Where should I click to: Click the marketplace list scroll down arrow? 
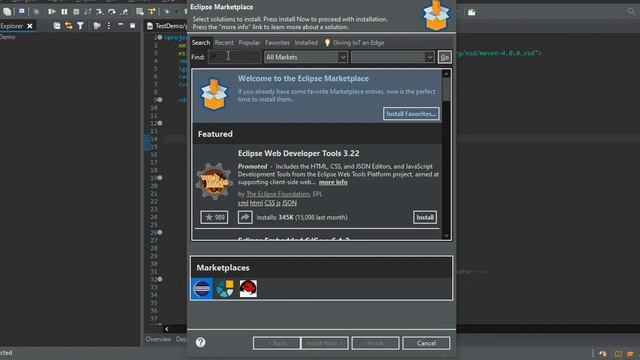(x=446, y=236)
